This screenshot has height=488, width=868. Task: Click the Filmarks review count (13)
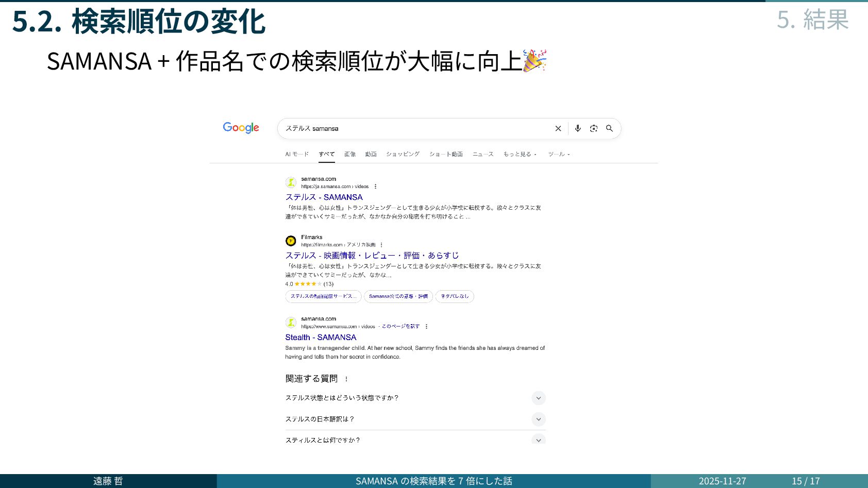click(328, 284)
